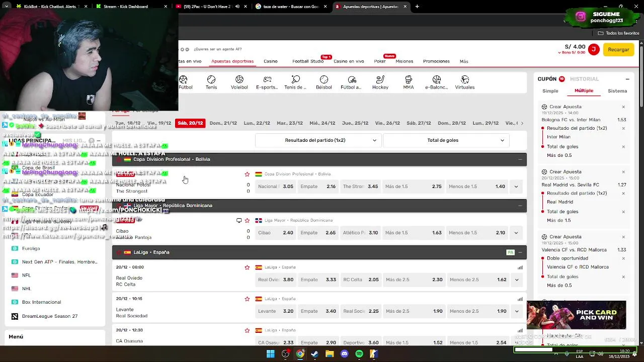Screen dimensions: 644x362
Task: Open Total de goles market dropdown
Action: click(446, 140)
